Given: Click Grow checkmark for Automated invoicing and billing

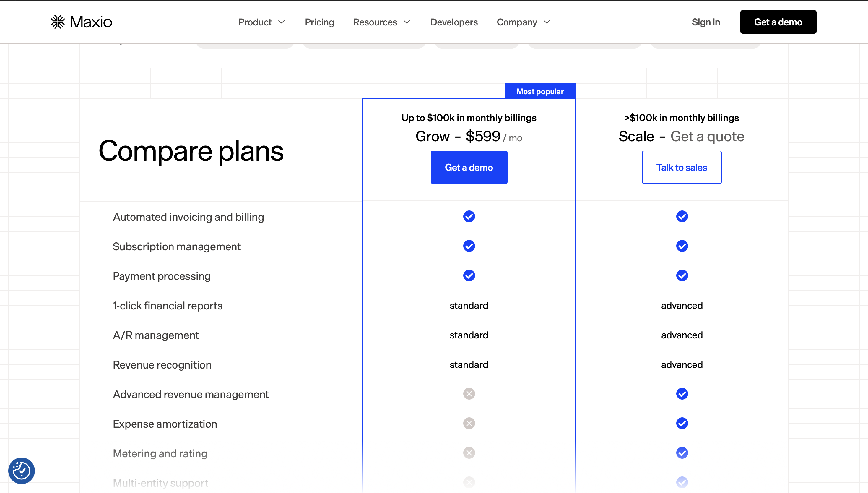Looking at the screenshot, I should (469, 216).
